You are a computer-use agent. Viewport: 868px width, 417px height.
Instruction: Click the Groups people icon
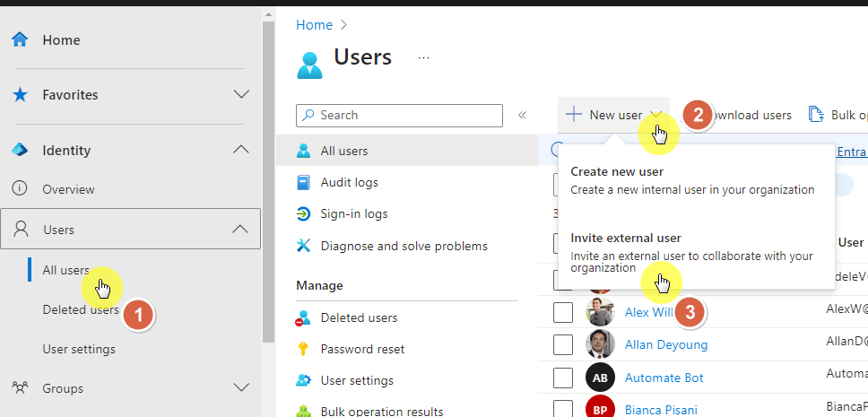pos(20,387)
